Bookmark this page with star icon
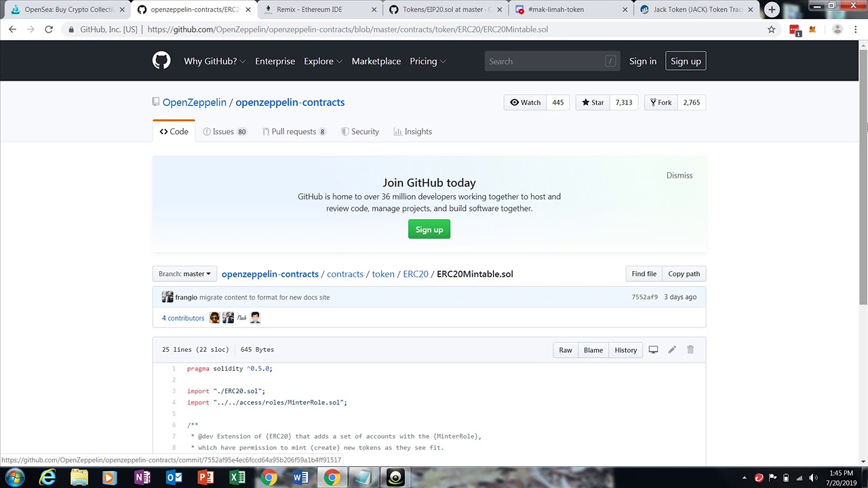 tap(771, 29)
